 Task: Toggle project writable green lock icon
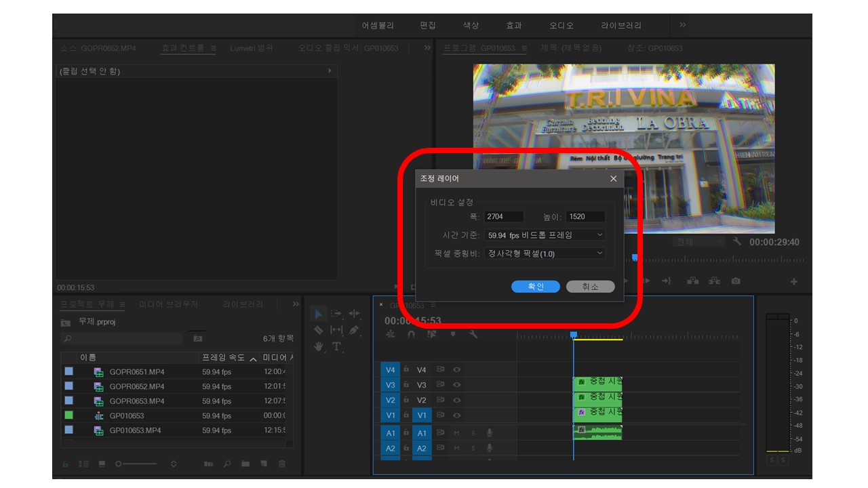66,464
